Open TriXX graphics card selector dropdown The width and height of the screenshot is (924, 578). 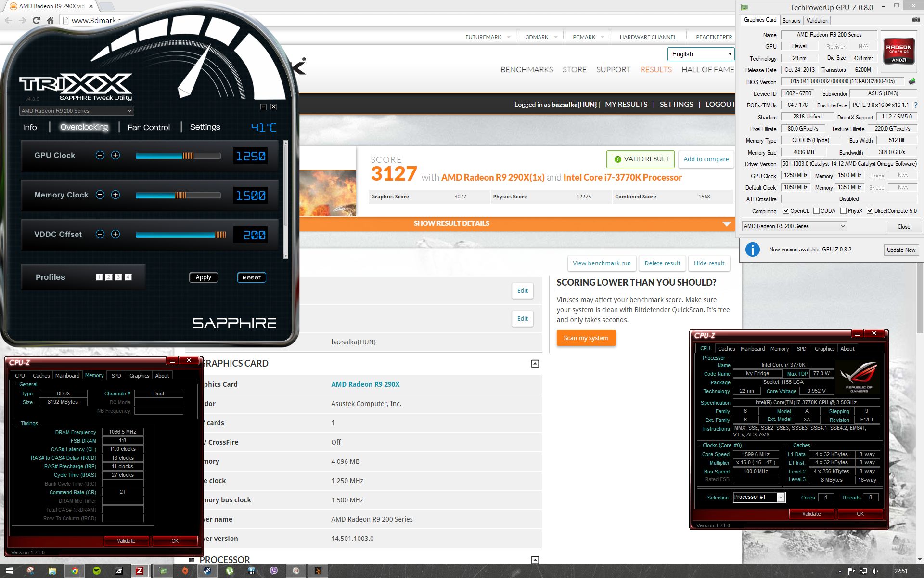pyautogui.click(x=76, y=111)
